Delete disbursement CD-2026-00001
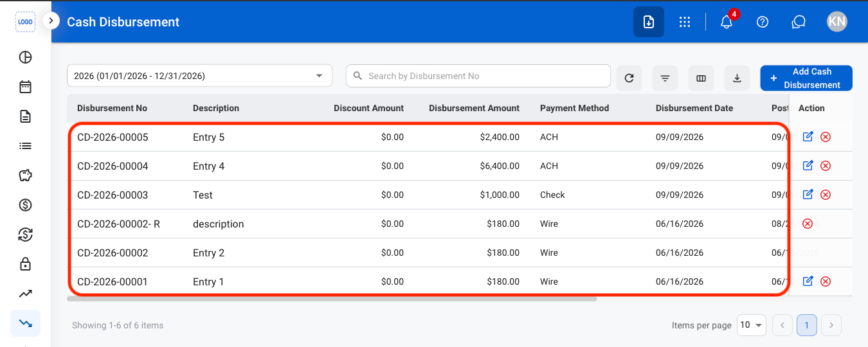This screenshot has width=868, height=347. [x=826, y=281]
